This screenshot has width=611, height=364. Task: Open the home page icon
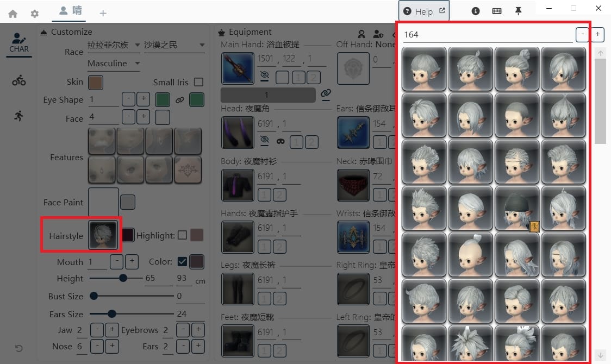click(13, 14)
